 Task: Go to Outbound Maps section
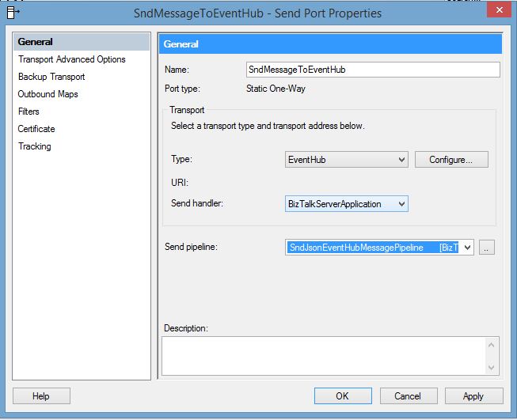(48, 94)
